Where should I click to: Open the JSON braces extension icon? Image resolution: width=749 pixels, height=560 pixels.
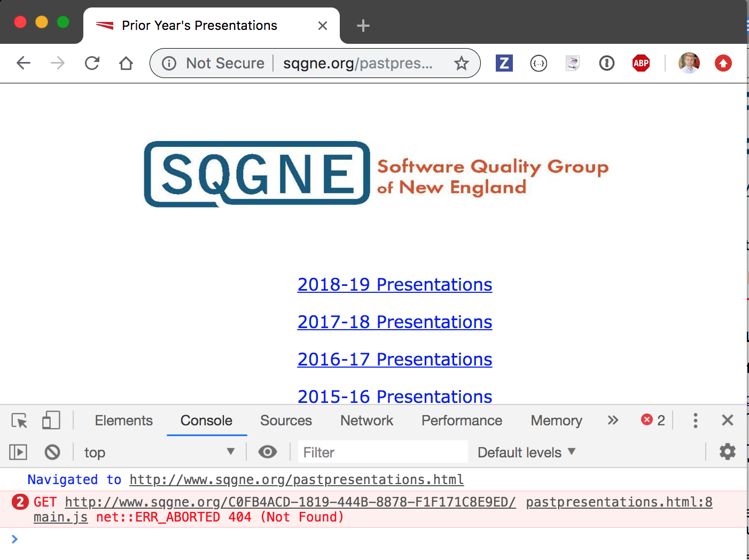(539, 64)
